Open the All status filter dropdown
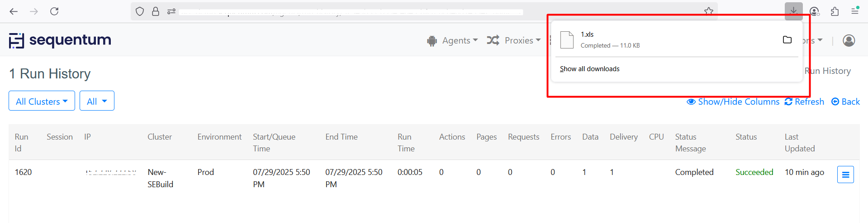 click(97, 101)
